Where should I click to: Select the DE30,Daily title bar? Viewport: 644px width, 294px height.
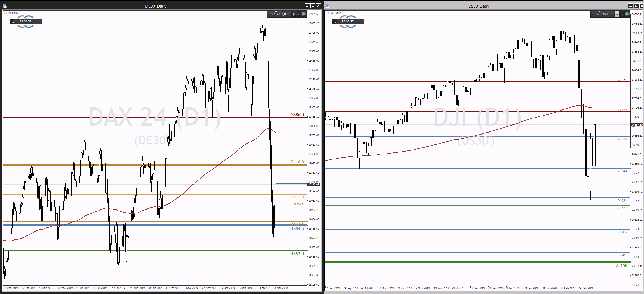tap(155, 6)
